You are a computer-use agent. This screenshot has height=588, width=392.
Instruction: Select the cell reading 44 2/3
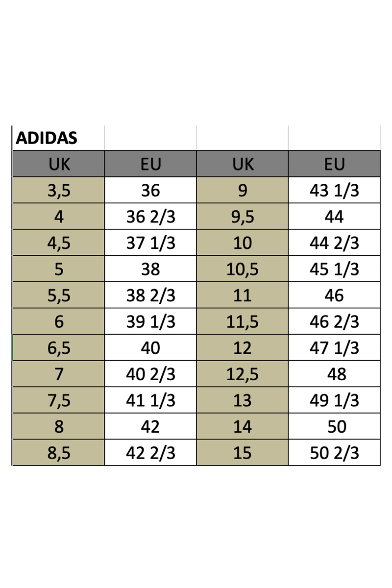click(x=334, y=243)
